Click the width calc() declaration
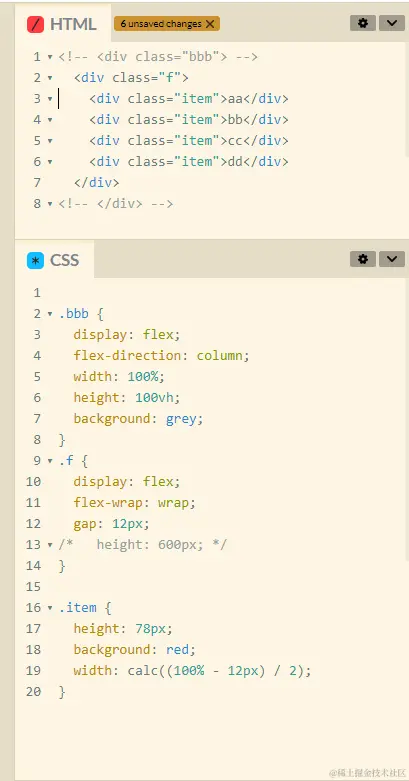The width and height of the screenshot is (409, 781). coord(192,670)
